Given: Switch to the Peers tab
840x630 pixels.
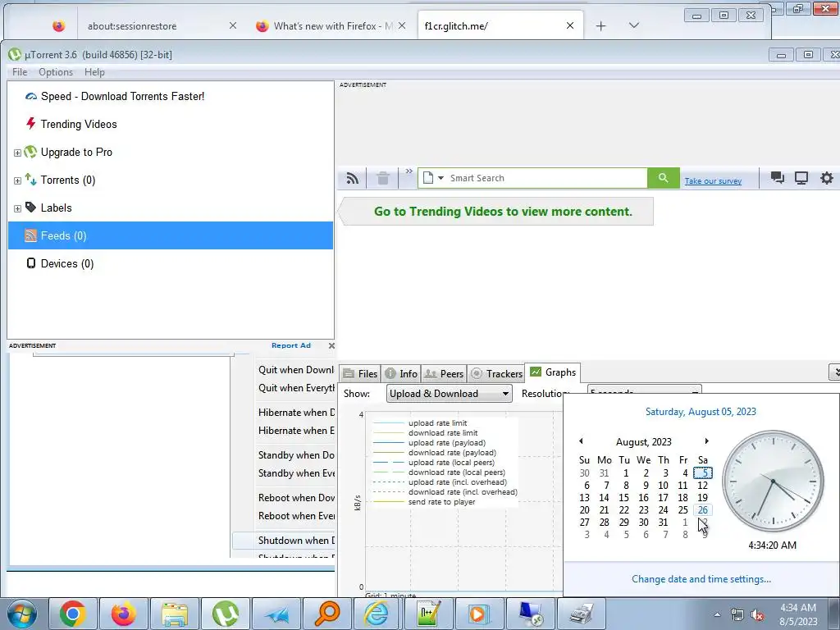Looking at the screenshot, I should [444, 373].
